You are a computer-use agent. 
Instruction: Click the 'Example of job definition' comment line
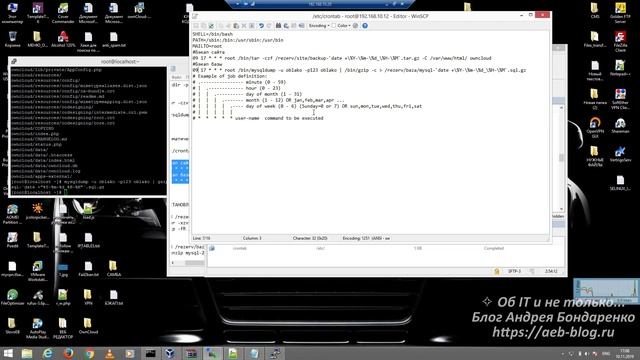(230, 76)
